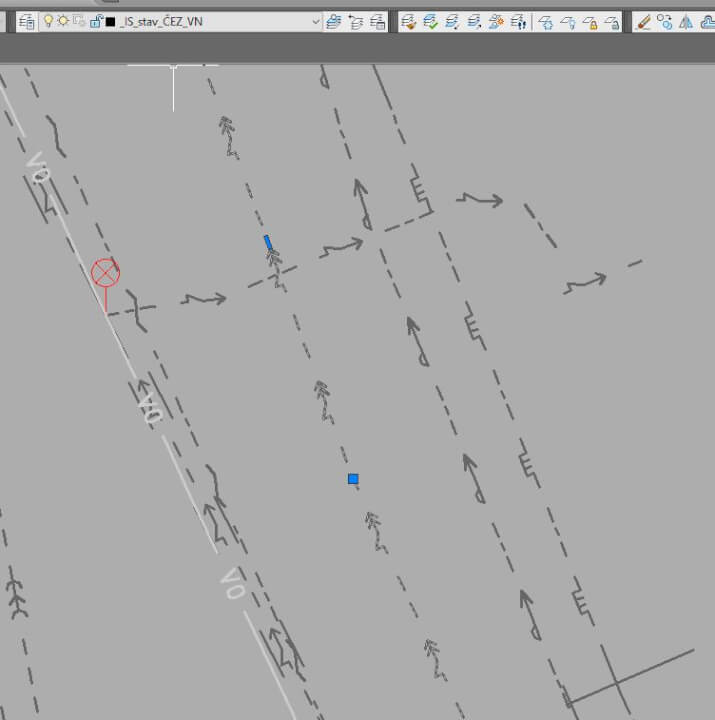Toggle viewport freeze icon in layer control
The height and width of the screenshot is (720, 715).
click(x=78, y=21)
